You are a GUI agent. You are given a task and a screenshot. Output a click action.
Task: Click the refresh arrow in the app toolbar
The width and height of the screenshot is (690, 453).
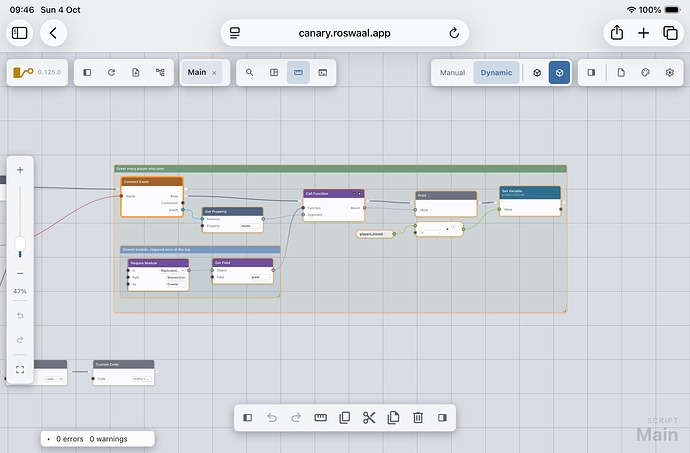point(111,72)
